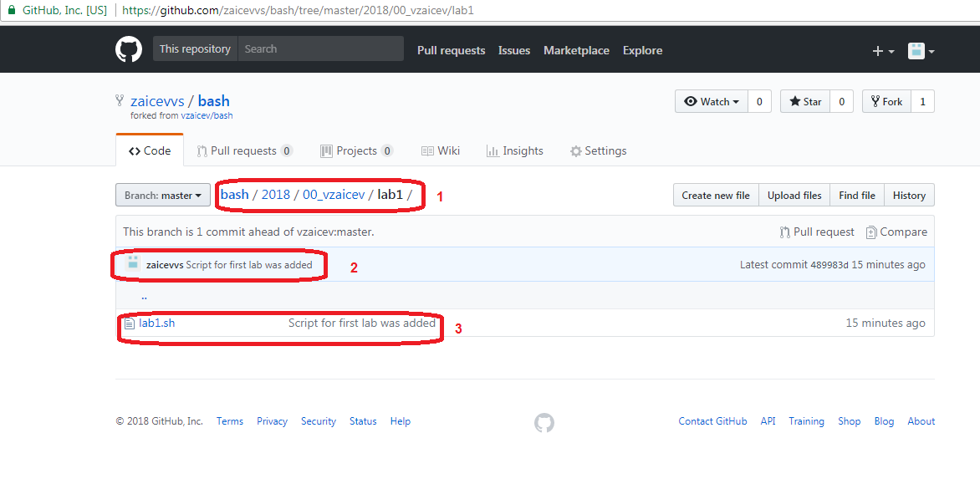980x489 pixels.
Task: Switch to the Projects tab
Action: point(356,150)
